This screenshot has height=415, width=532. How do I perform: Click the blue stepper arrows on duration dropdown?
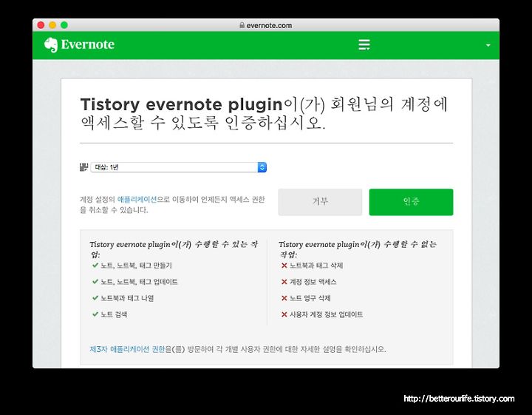262,167
